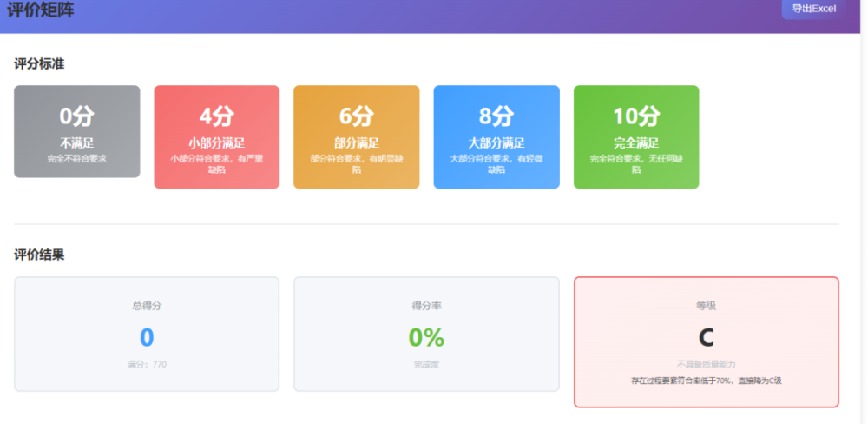Click the 总得分 label
Screen dimensions: 868x424
(x=147, y=306)
